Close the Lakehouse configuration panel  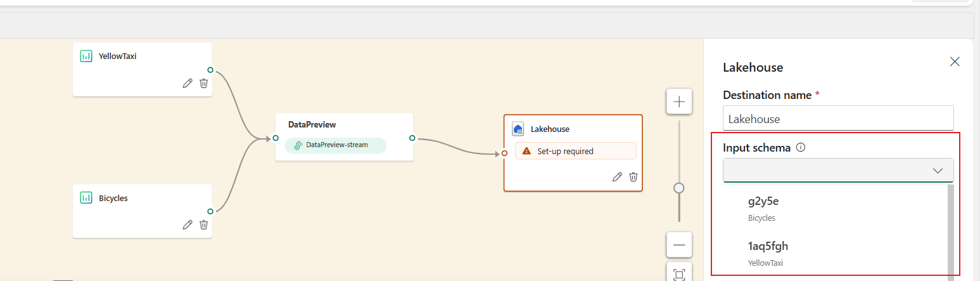pos(955,62)
